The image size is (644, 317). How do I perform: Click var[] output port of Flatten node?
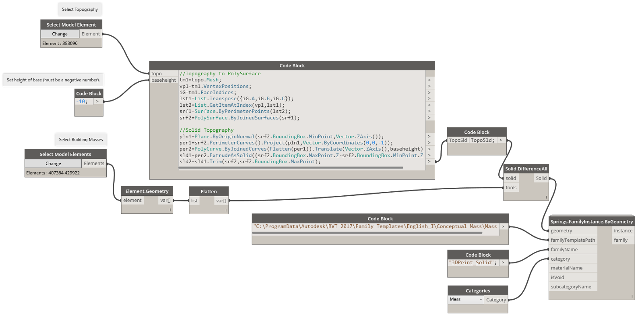tap(221, 201)
